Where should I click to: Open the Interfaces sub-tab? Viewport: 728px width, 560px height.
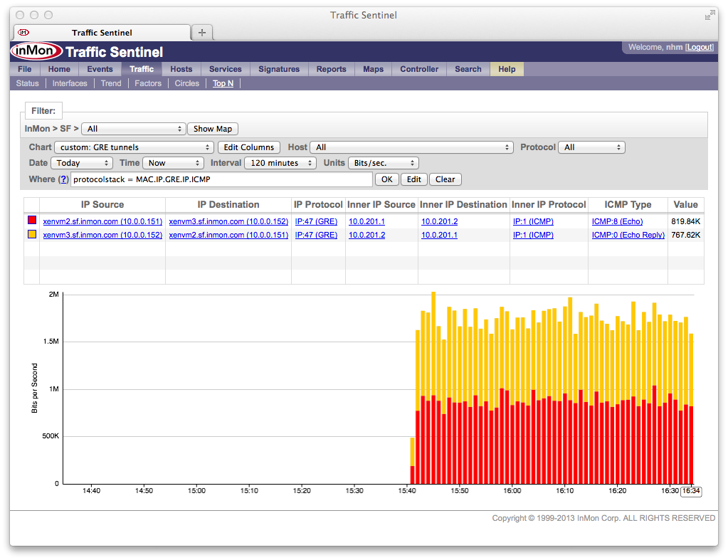coord(70,83)
